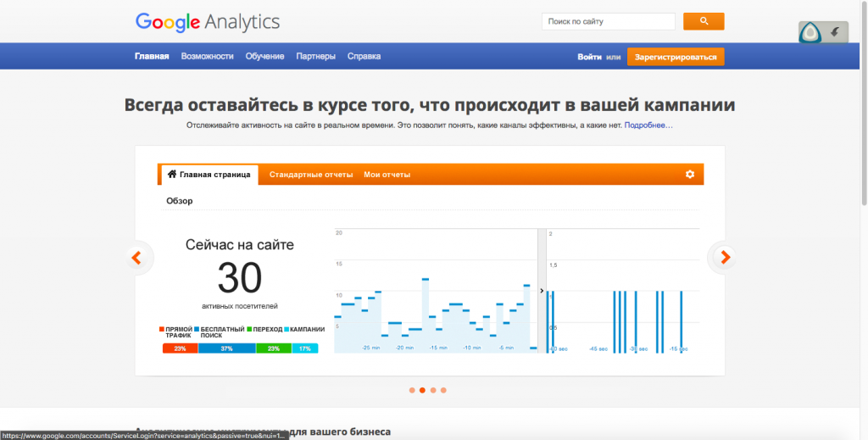
Task: Click the lightning bolt extension icon
Action: click(834, 32)
